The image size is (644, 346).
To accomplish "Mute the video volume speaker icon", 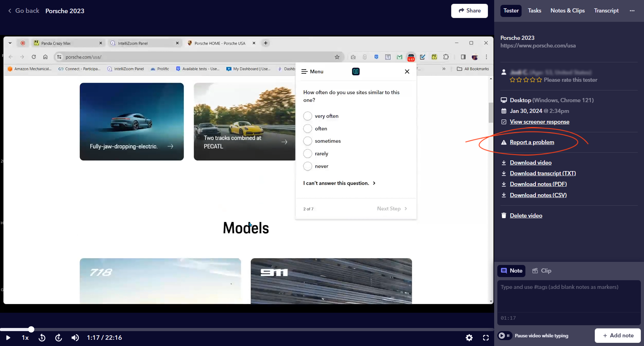I will tap(75, 338).
